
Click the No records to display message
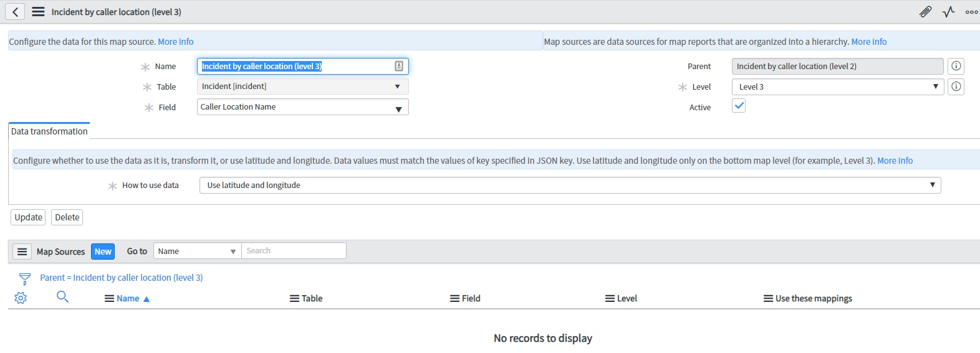click(543, 338)
